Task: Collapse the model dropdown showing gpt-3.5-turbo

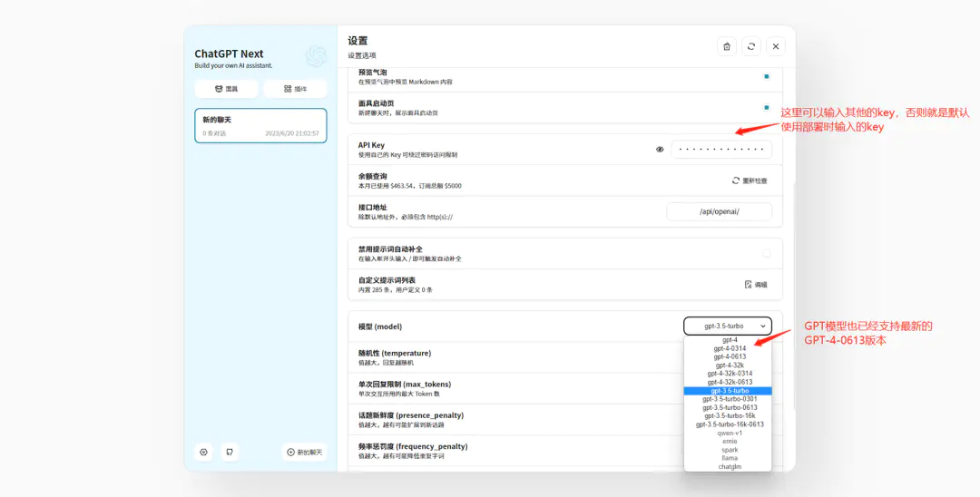Action: pyautogui.click(x=728, y=326)
